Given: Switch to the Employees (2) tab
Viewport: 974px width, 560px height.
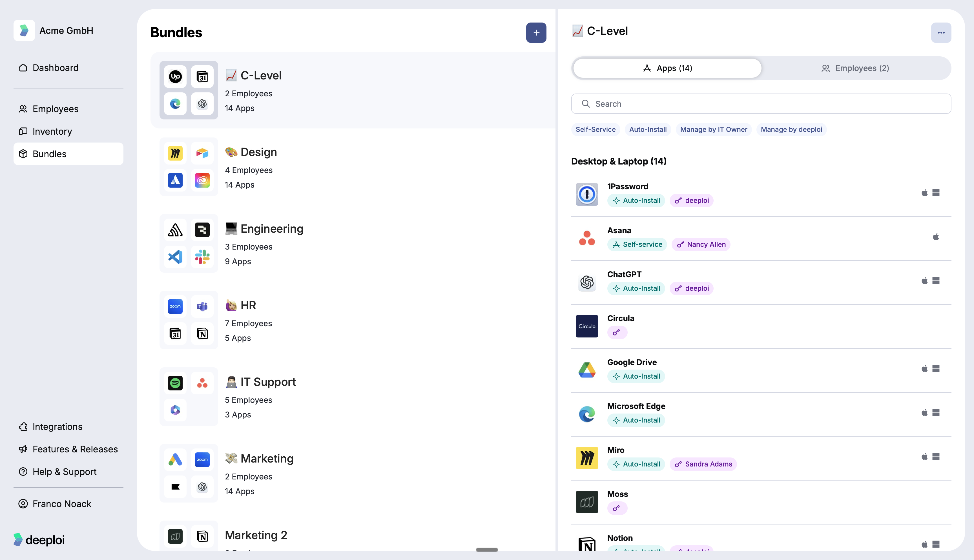Looking at the screenshot, I should 855,68.
